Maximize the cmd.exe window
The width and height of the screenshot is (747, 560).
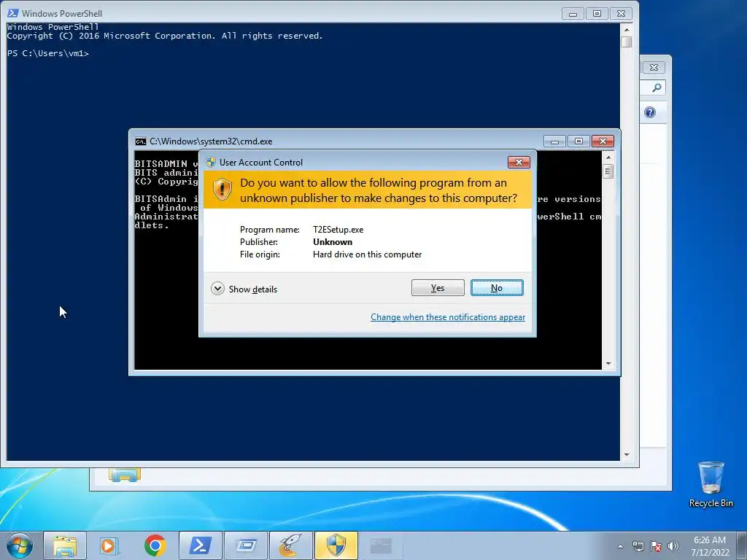pos(578,141)
